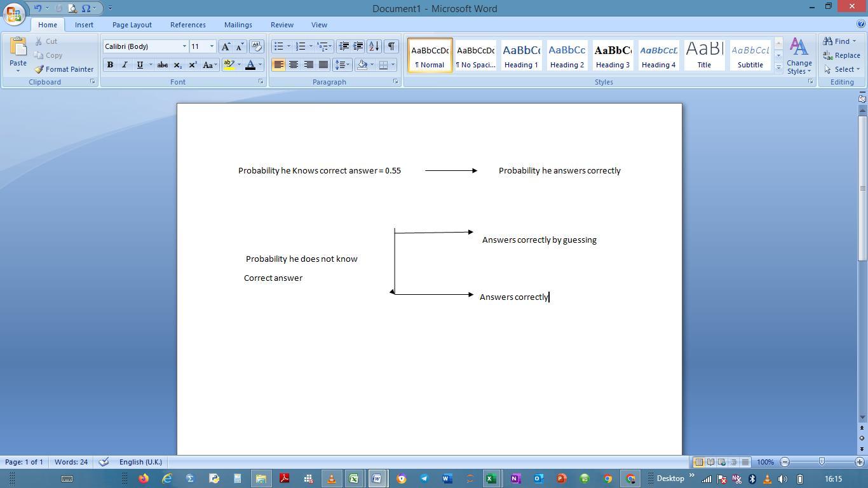Open the Font size dropdown
The width and height of the screenshot is (868, 488).
[212, 46]
